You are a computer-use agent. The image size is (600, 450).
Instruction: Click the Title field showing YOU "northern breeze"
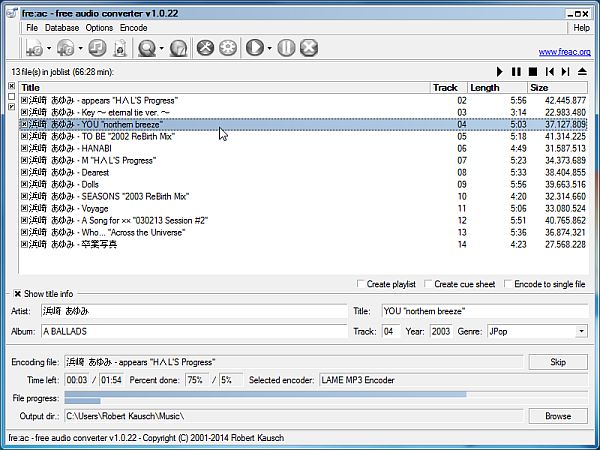click(x=485, y=311)
